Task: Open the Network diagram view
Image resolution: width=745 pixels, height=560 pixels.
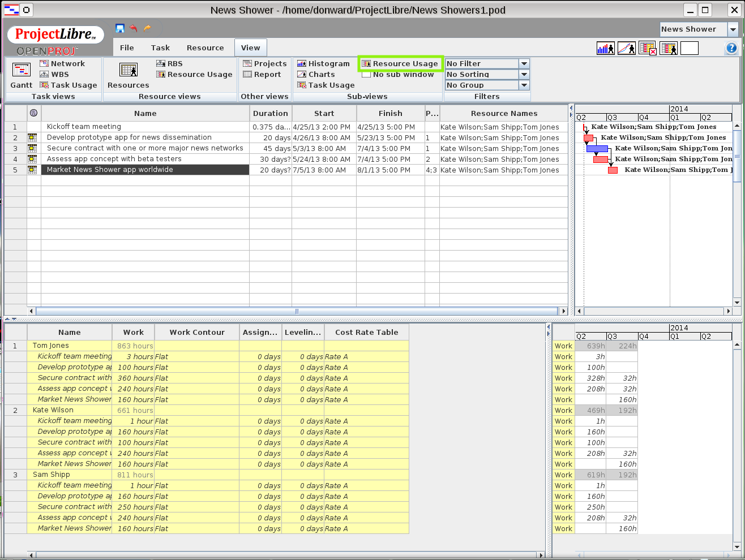Action: (62, 64)
